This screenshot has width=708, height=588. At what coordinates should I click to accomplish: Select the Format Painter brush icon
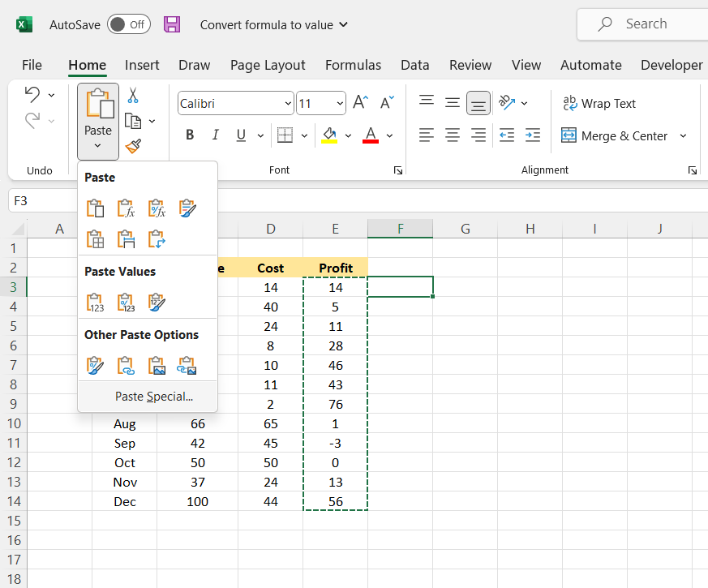[133, 147]
